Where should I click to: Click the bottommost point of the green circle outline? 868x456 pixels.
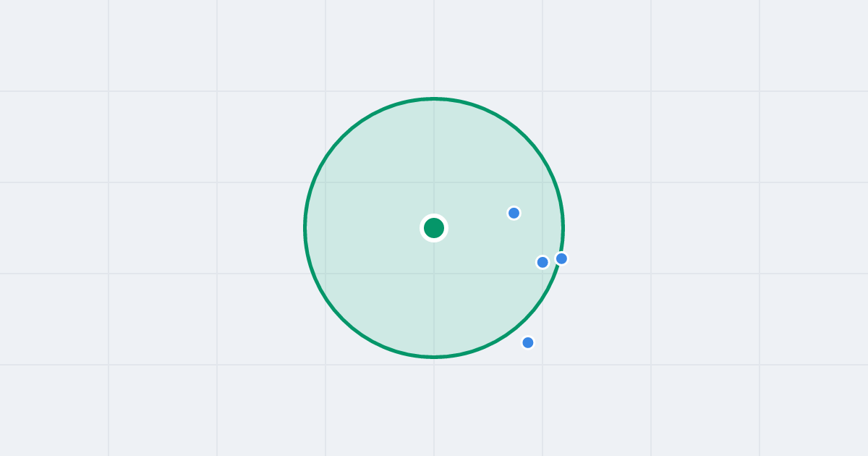click(434, 357)
